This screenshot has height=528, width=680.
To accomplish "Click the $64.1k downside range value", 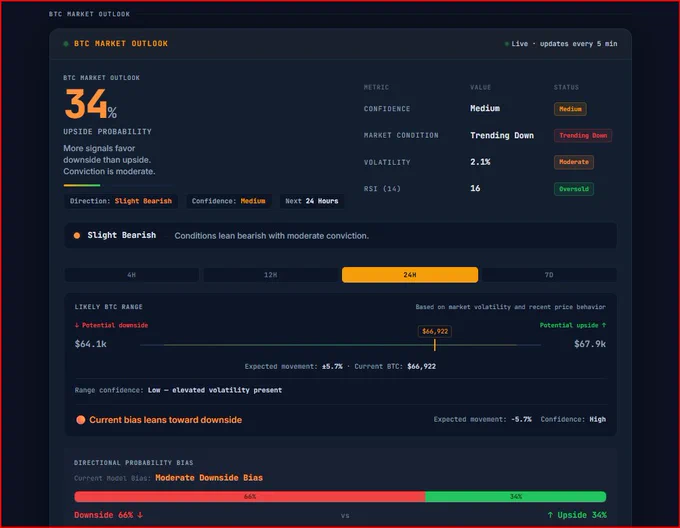I will point(91,344).
